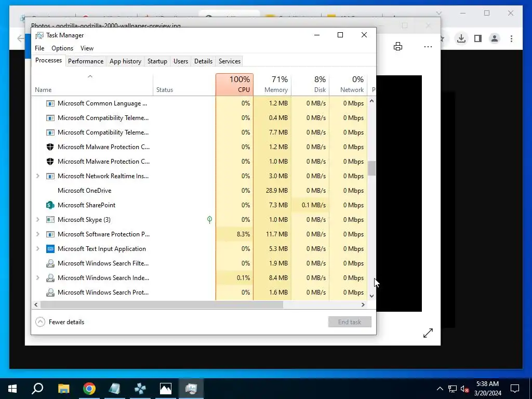Open the View menu
This screenshot has width=532, height=399.
click(87, 48)
